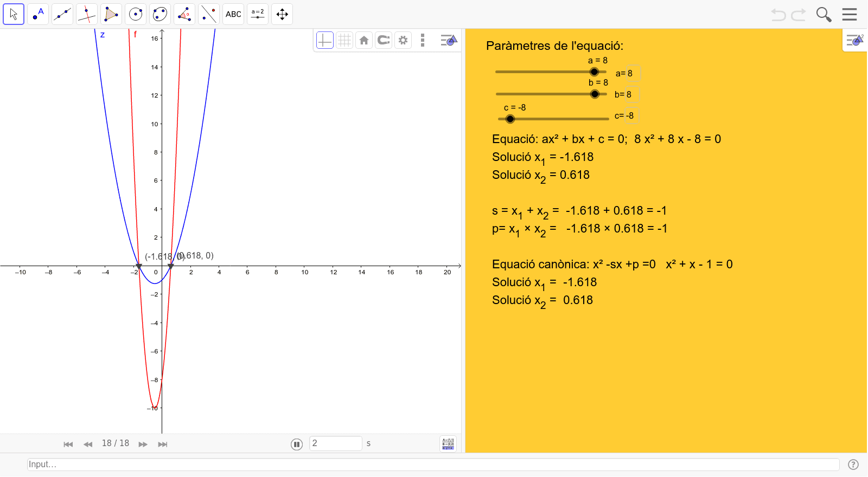The width and height of the screenshot is (868, 477).
Task: Select the Ellipse conic tool
Action: click(160, 14)
